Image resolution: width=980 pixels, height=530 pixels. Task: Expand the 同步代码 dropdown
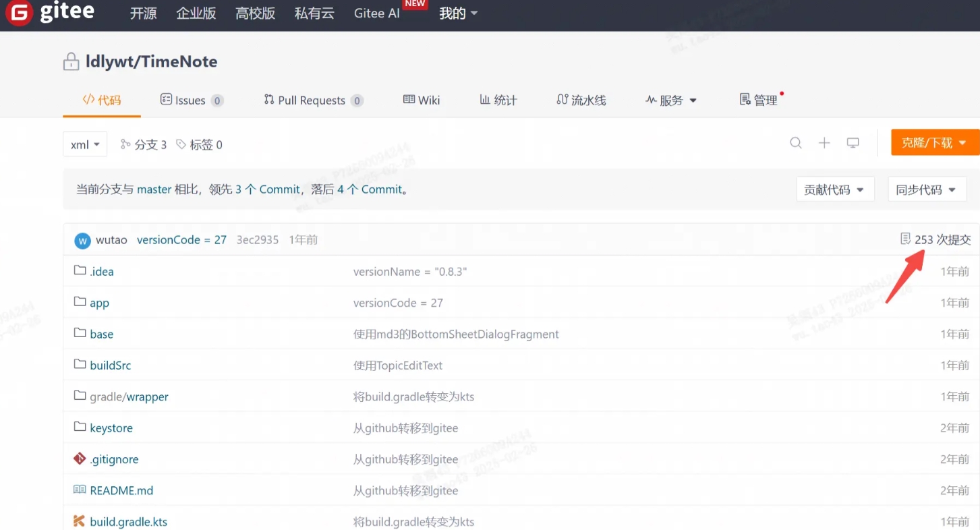tap(927, 189)
